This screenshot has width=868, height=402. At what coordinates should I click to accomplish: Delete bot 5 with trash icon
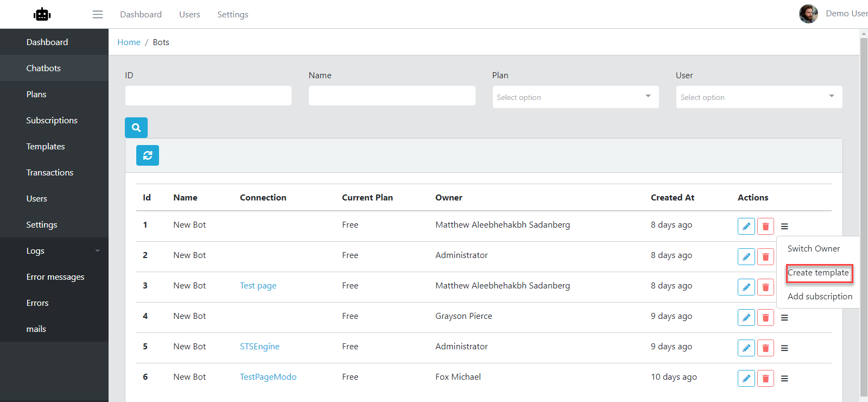tap(765, 348)
